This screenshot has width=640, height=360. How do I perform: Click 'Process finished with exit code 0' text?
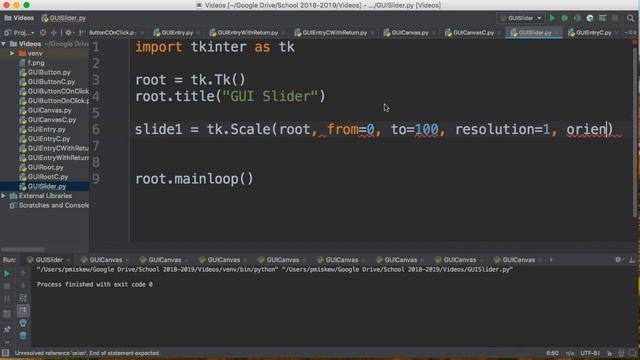click(x=95, y=284)
